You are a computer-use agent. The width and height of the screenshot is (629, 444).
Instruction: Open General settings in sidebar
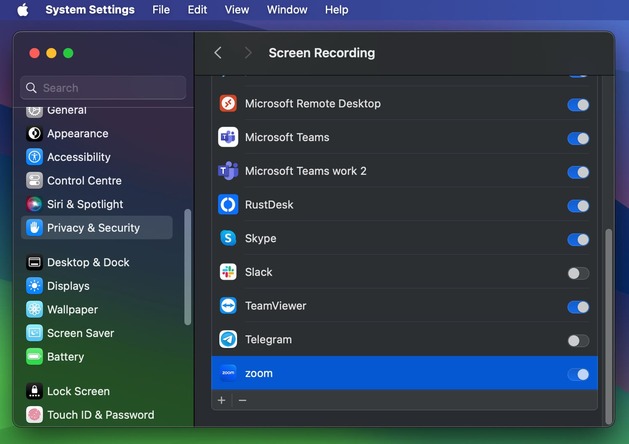(x=97, y=112)
